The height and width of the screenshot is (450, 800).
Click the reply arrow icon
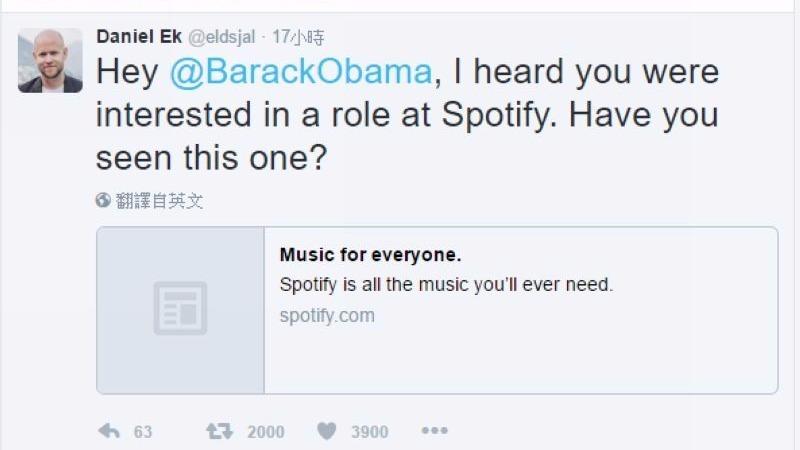point(109,431)
